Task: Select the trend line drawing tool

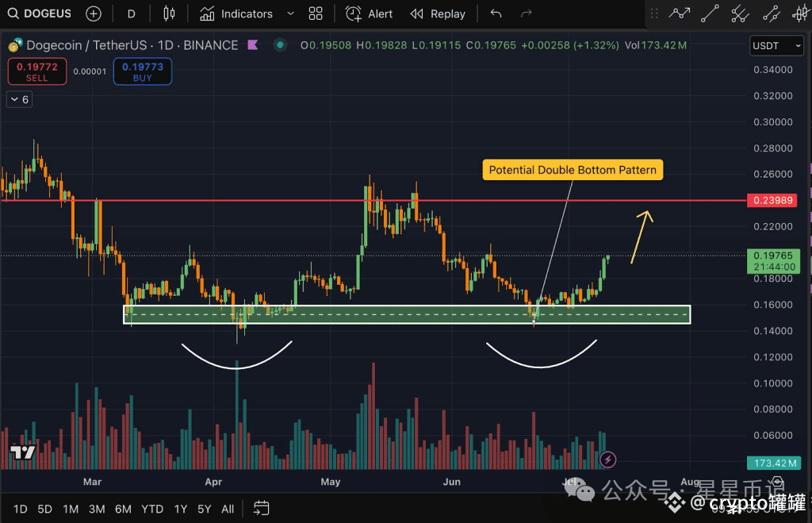Action: pos(710,13)
